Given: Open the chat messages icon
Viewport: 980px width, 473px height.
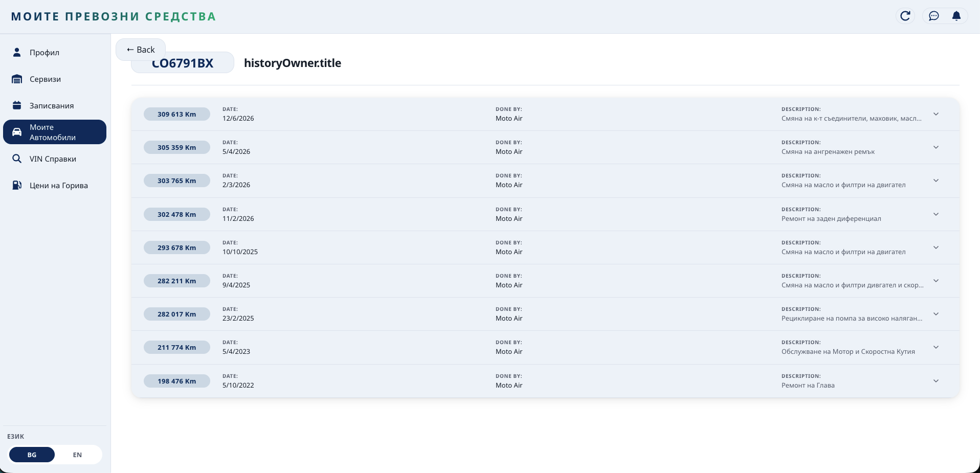Looking at the screenshot, I should point(934,16).
